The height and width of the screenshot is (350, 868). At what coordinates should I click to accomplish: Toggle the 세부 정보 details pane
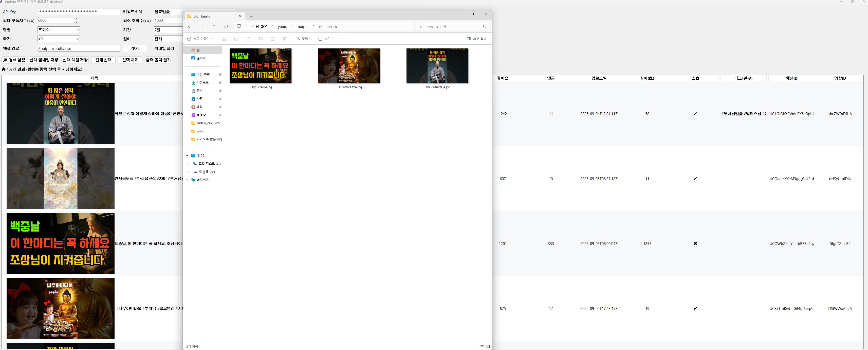tap(476, 39)
